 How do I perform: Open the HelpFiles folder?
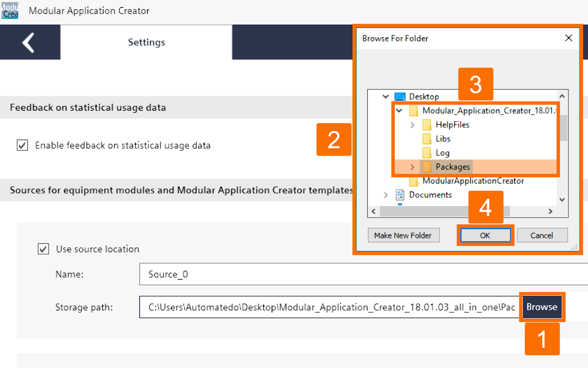453,125
